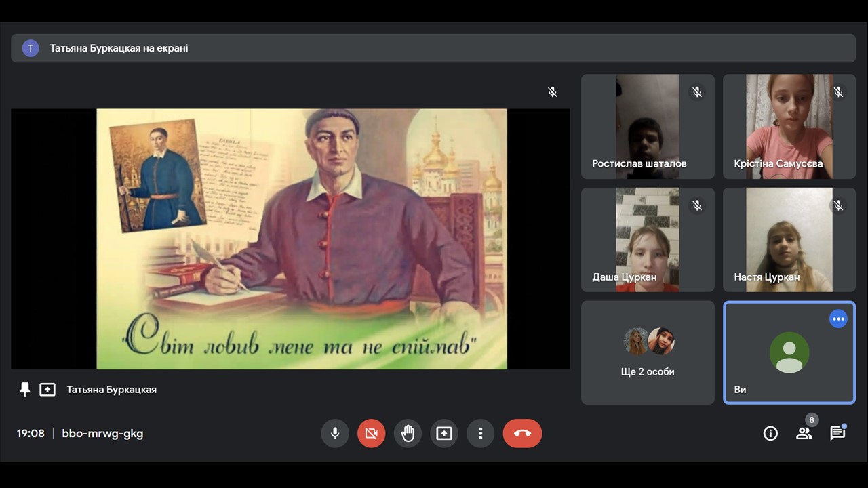Open the Ще 2 особи tile
The width and height of the screenshot is (868, 488).
648,352
